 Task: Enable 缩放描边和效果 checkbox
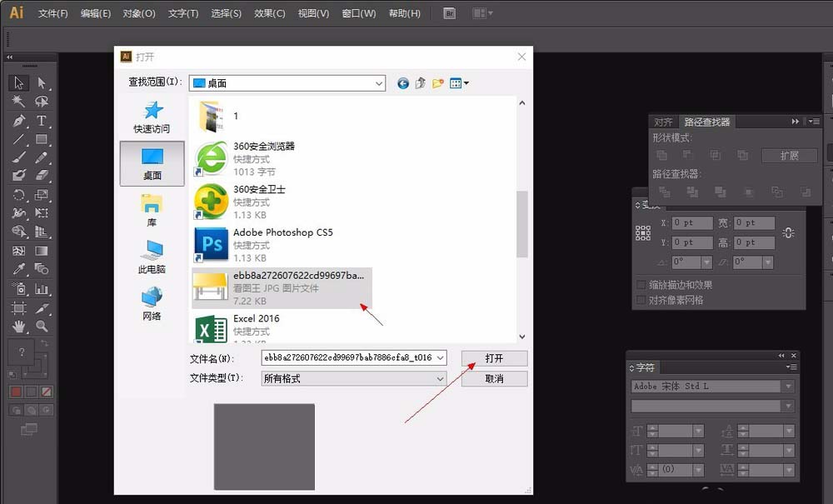[x=641, y=285]
